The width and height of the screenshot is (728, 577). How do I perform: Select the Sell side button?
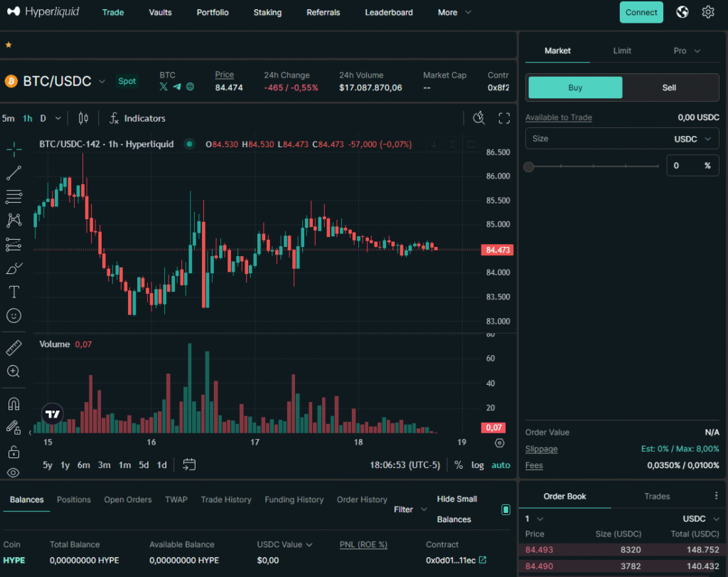669,88
